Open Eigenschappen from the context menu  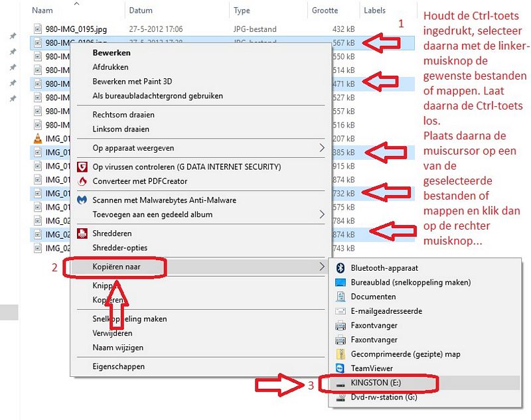118,366
